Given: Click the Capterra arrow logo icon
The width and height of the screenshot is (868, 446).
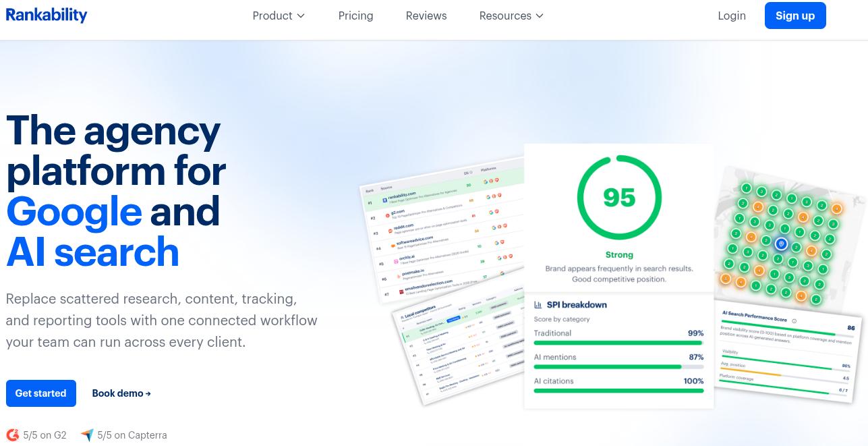Looking at the screenshot, I should (x=88, y=435).
